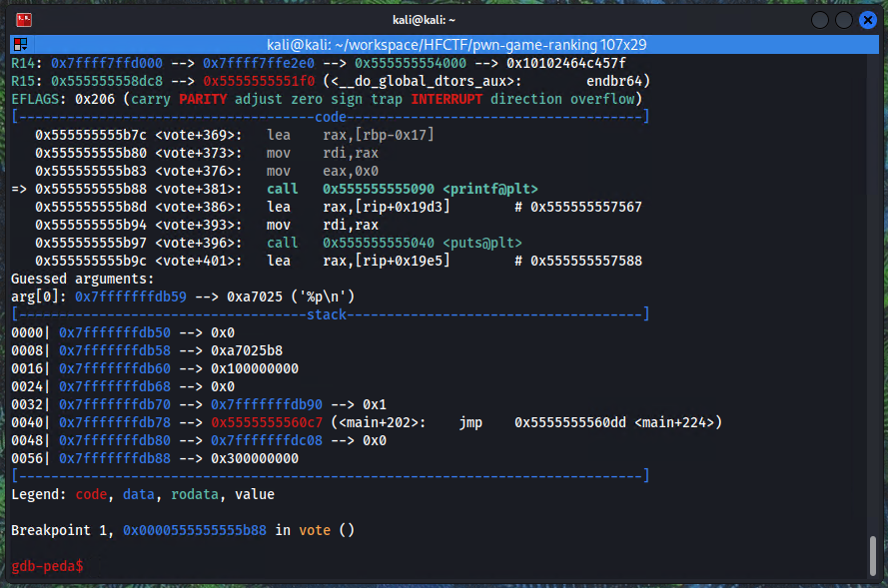Click the red INTERRUPT flag
This screenshot has height=588, width=888.
coord(446,100)
